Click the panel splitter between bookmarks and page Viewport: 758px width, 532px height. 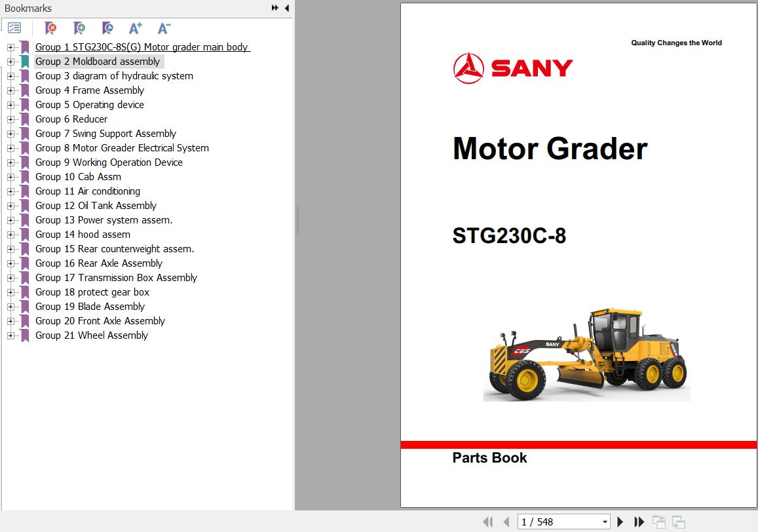297,220
